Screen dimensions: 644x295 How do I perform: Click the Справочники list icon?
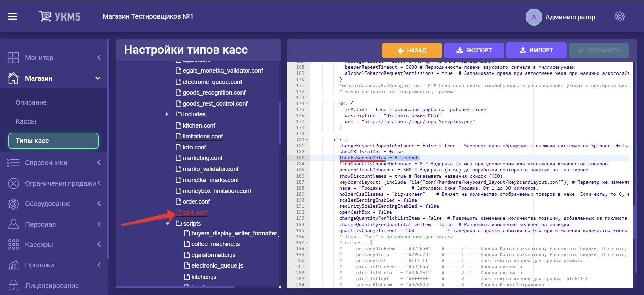click(x=13, y=163)
